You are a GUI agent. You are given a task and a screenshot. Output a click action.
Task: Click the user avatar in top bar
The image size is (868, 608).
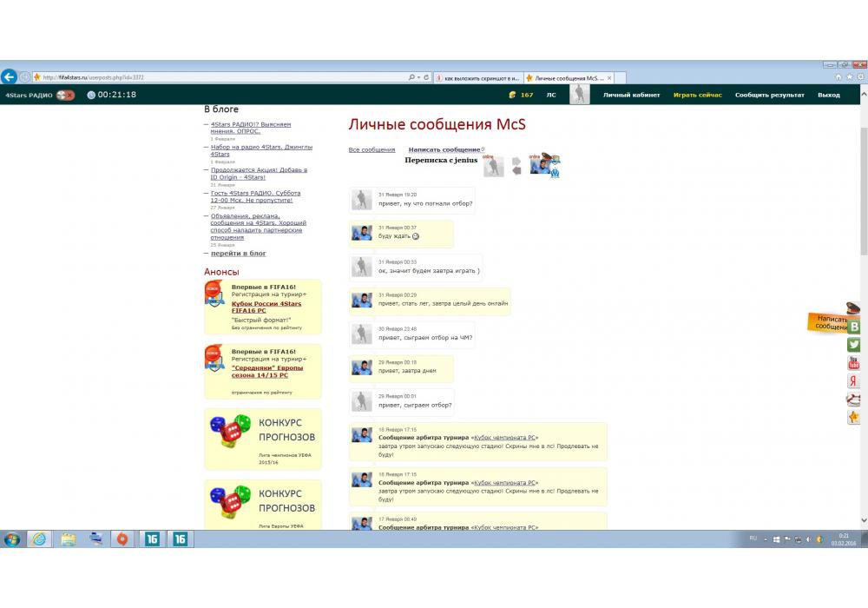(x=579, y=95)
